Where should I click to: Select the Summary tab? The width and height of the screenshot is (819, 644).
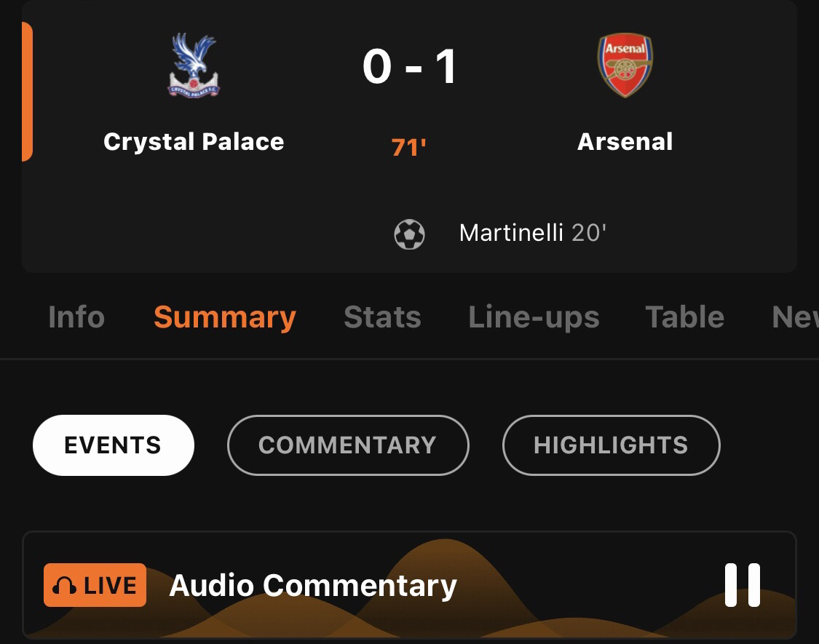coord(224,317)
